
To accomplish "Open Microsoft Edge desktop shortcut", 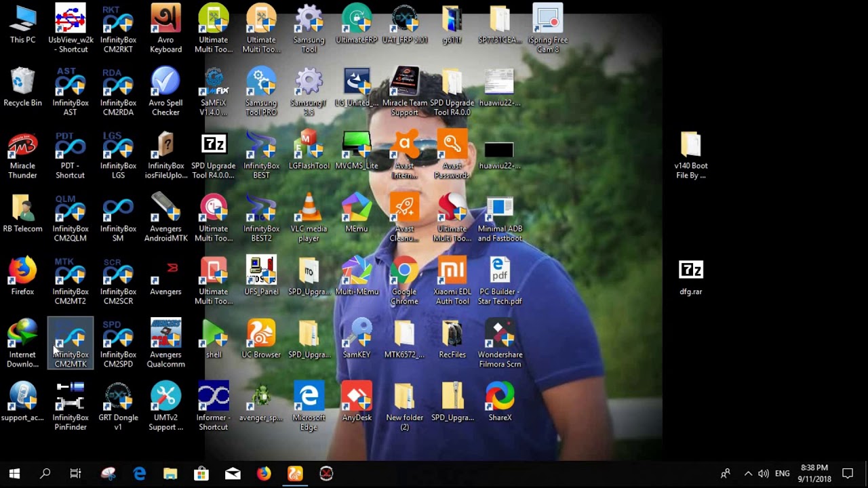I will coord(309,407).
